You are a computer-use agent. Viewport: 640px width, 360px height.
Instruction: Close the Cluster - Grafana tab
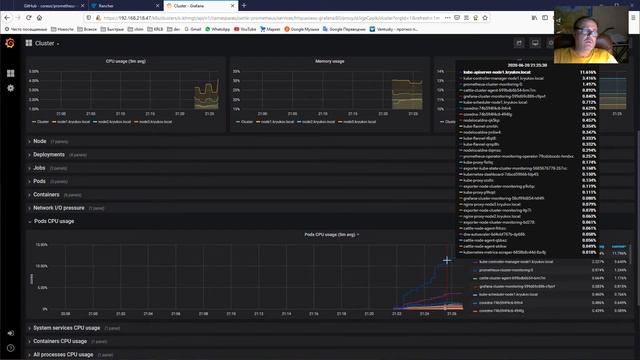pos(233,6)
